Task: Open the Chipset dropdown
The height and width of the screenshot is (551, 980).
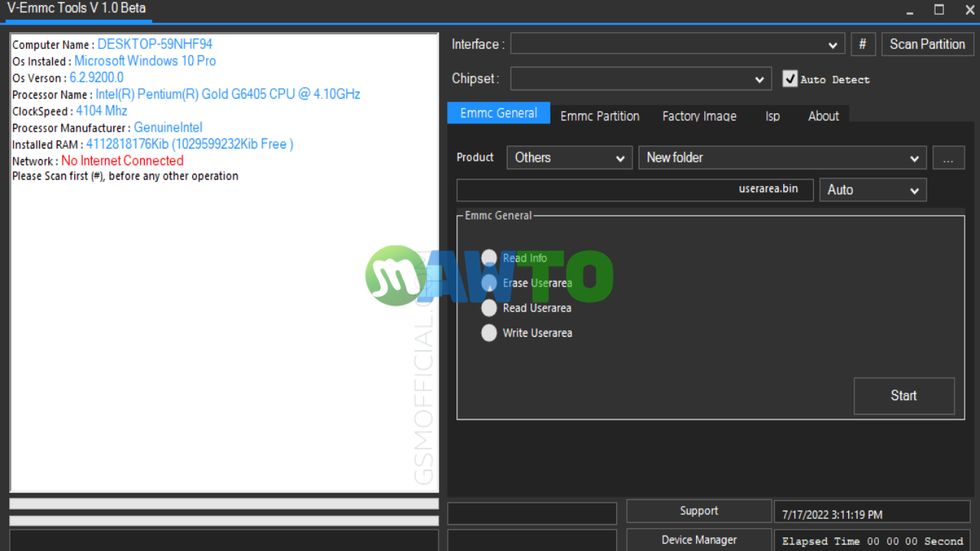Action: 641,79
